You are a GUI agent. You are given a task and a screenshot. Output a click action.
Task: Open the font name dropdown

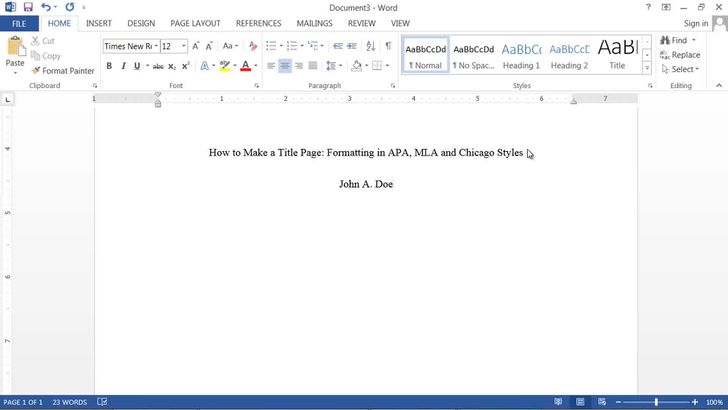[156, 46]
